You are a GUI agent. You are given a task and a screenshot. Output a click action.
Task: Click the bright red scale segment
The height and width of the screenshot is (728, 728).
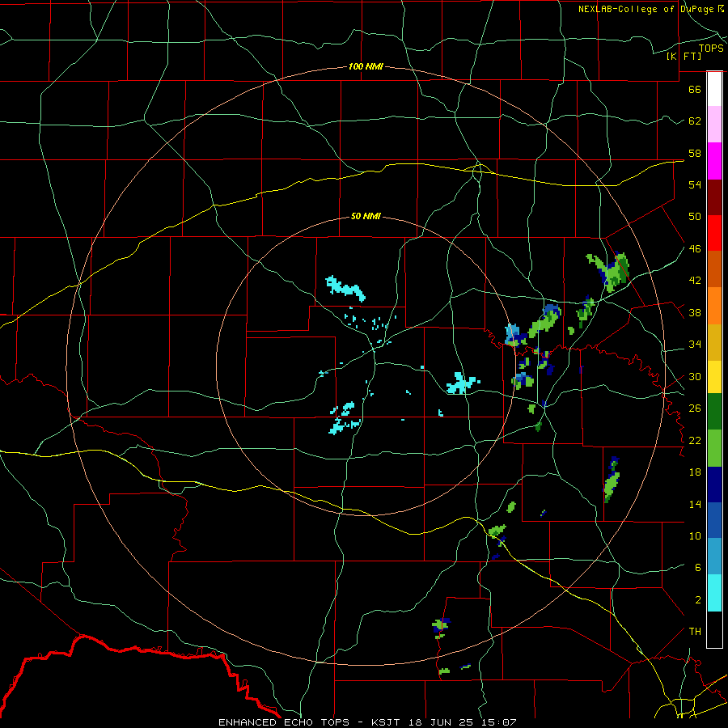(x=714, y=233)
